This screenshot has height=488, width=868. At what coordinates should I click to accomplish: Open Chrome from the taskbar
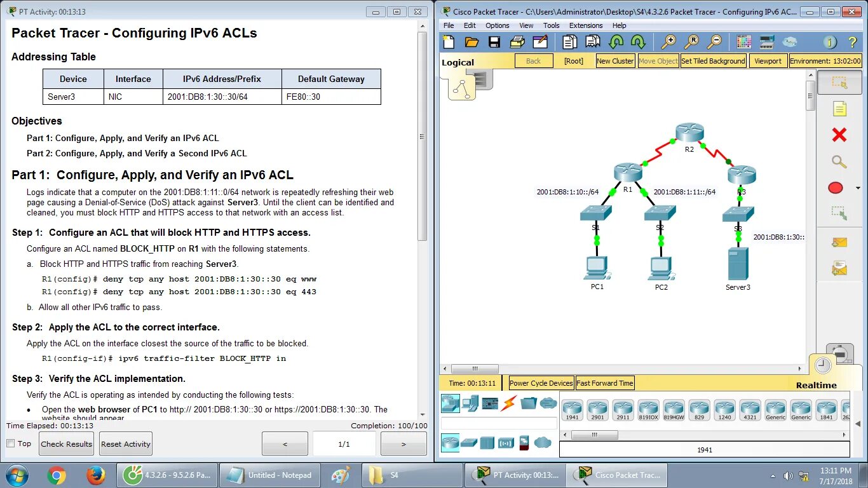pyautogui.click(x=57, y=475)
